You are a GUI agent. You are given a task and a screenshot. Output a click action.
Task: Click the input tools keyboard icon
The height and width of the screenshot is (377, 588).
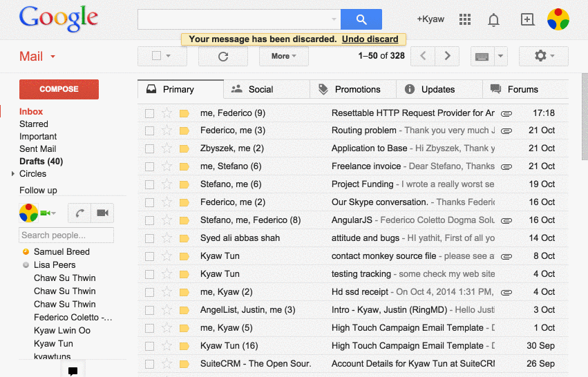[482, 57]
